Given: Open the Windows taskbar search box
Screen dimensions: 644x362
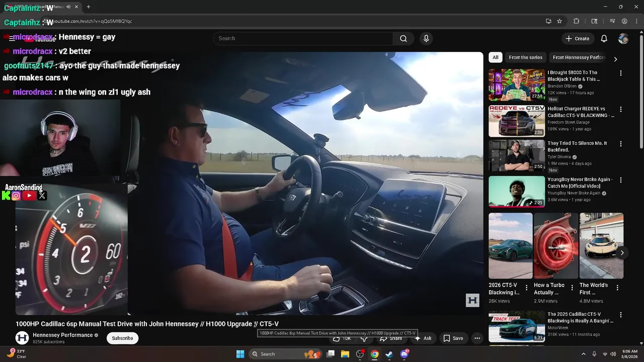Looking at the screenshot, I should (285, 354).
